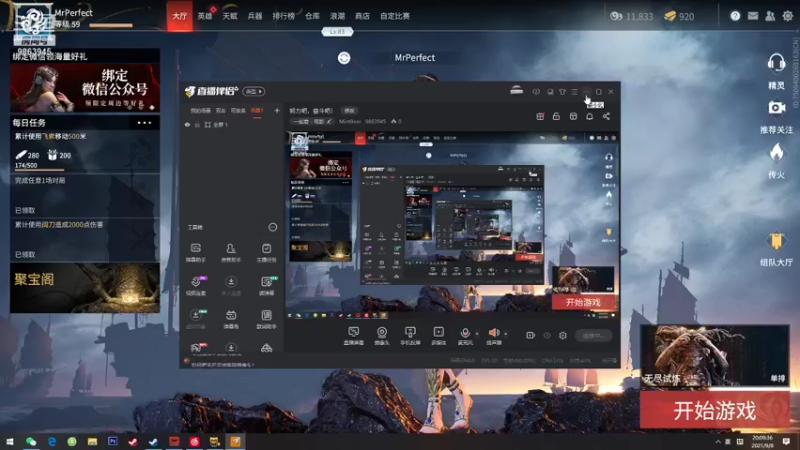Open the lyrics assistant tool icon
Image resolution: width=800 pixels, height=450 pixels.
coord(266,319)
